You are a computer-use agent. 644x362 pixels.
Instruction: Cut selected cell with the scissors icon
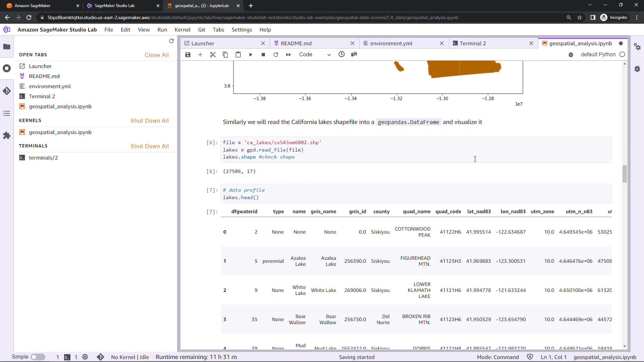[x=213, y=55]
